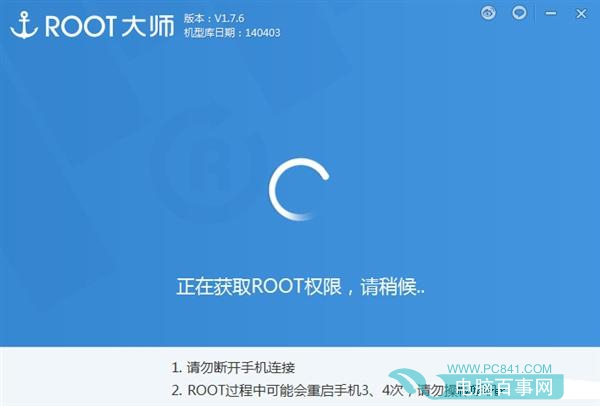This screenshot has width=600, height=406.
Task: Click the version text V1.7.6
Action: point(214,18)
